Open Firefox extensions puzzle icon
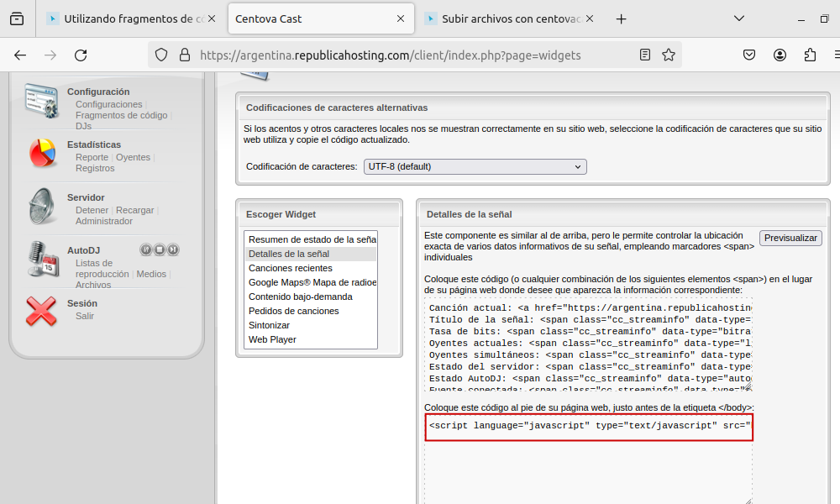Viewport: 840px width, 504px height. (x=810, y=55)
